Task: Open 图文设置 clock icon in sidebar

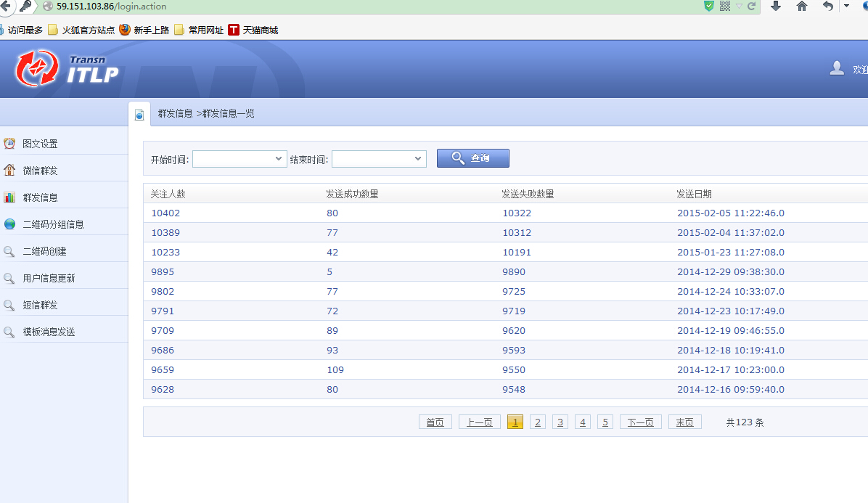Action: (9, 144)
